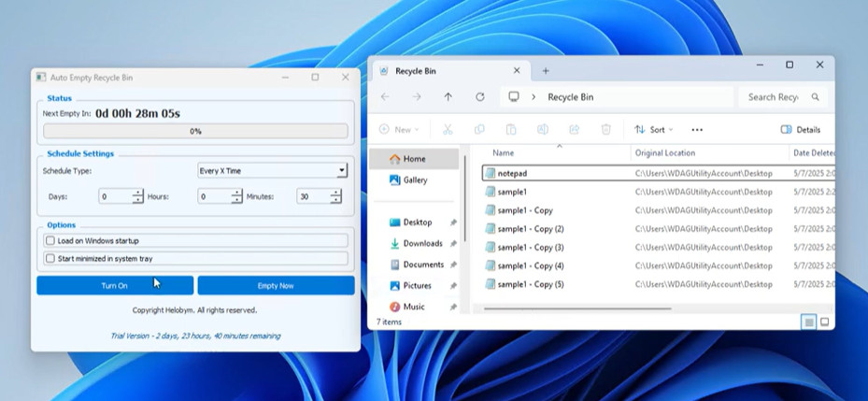The image size is (868, 401).
Task: Click the Trial Version remaining time link
Action: [195, 336]
